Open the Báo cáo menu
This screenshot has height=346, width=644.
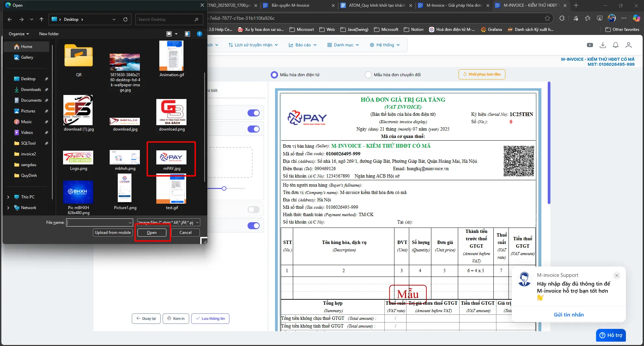[303, 45]
